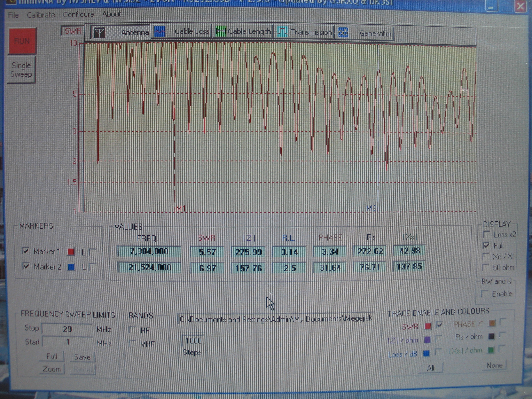
Task: Open the About menu
Action: [x=112, y=14]
